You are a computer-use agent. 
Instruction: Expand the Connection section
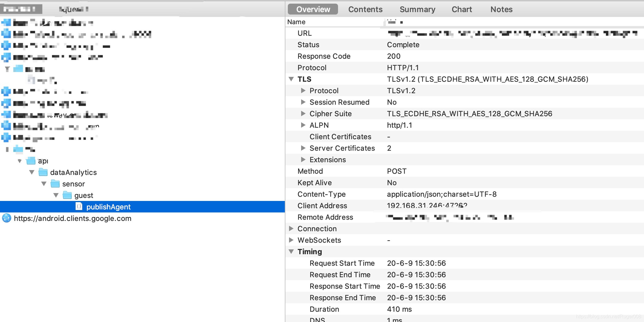point(291,228)
